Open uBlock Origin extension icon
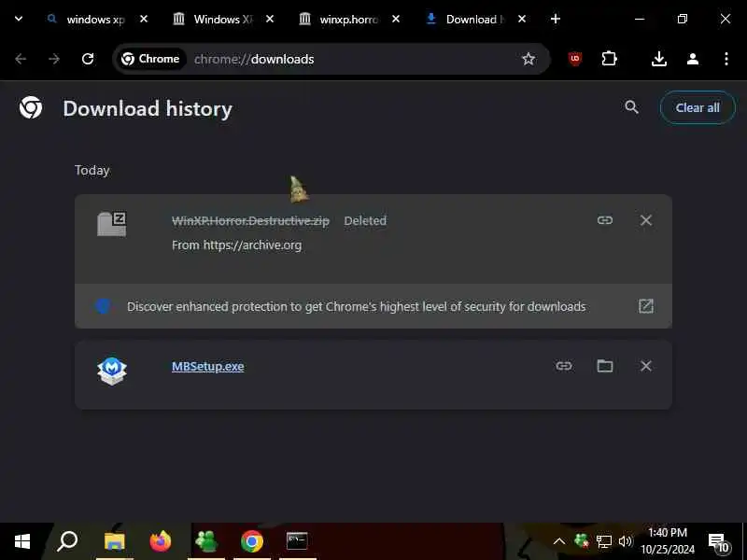Screen dimensions: 747x560 click(x=575, y=59)
